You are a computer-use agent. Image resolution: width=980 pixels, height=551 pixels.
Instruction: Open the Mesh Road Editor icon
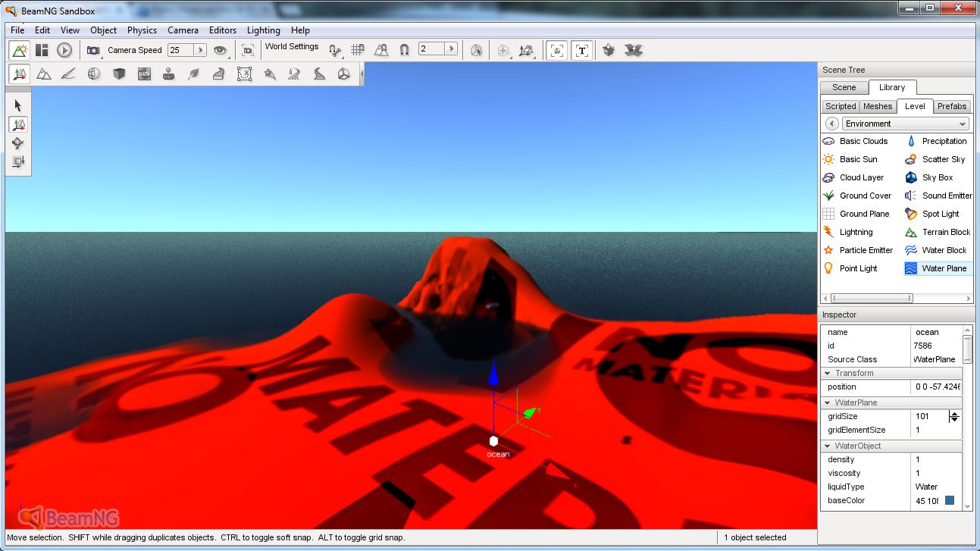coord(219,74)
